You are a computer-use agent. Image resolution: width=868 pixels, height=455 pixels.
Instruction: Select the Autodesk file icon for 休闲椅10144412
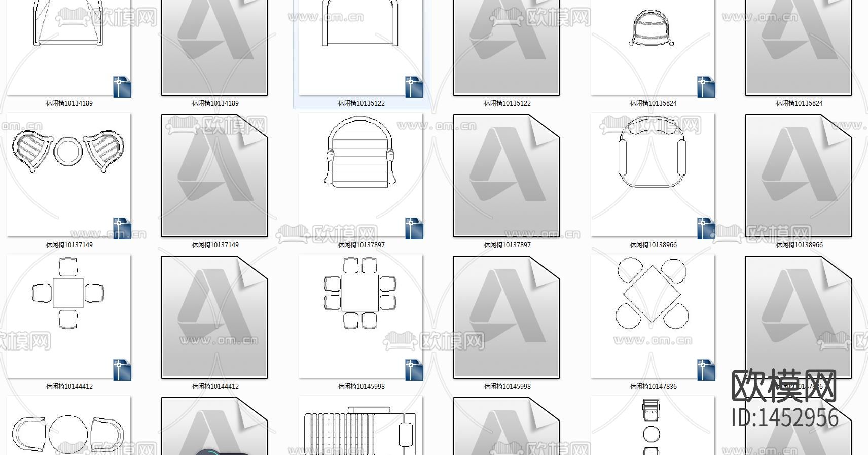point(214,317)
